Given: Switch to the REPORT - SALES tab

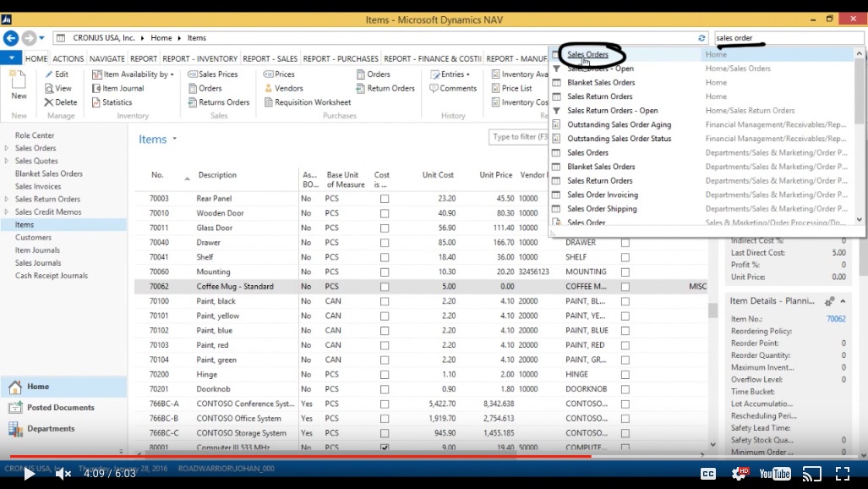Looking at the screenshot, I should point(270,58).
